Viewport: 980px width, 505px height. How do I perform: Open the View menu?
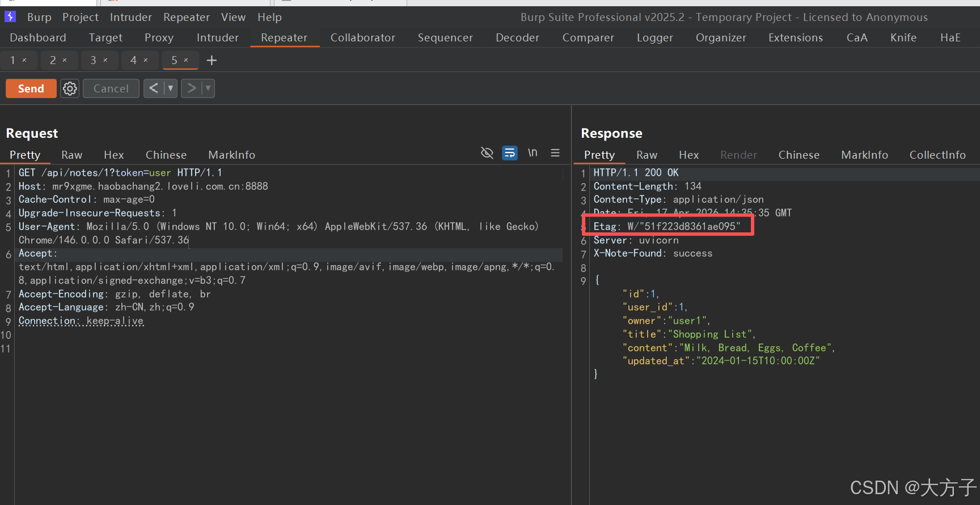tap(233, 17)
